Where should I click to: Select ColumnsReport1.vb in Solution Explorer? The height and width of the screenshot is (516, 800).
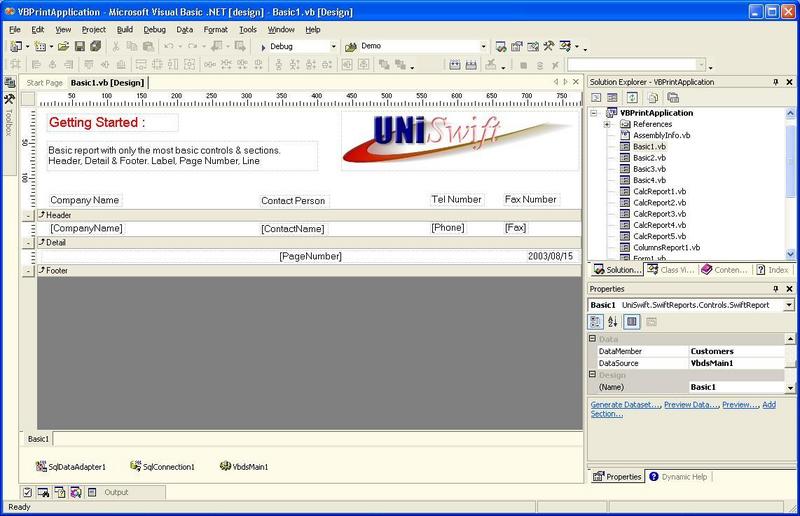[666, 248]
